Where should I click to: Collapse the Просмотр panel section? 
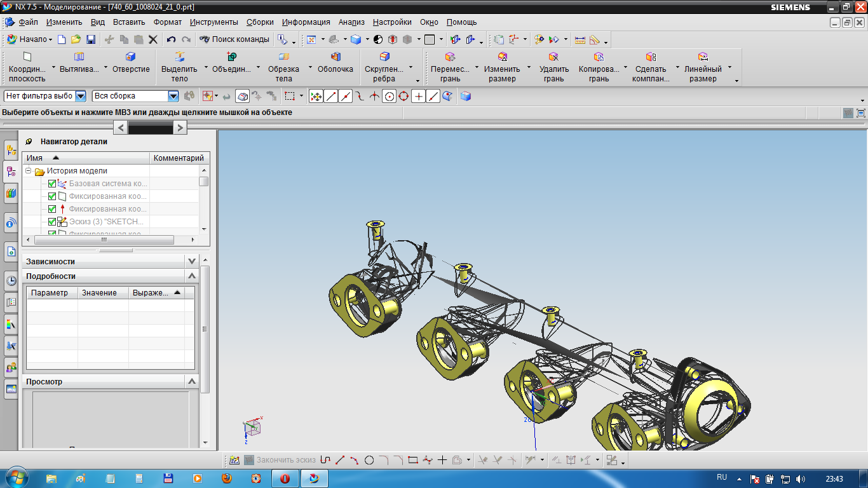[x=192, y=382]
